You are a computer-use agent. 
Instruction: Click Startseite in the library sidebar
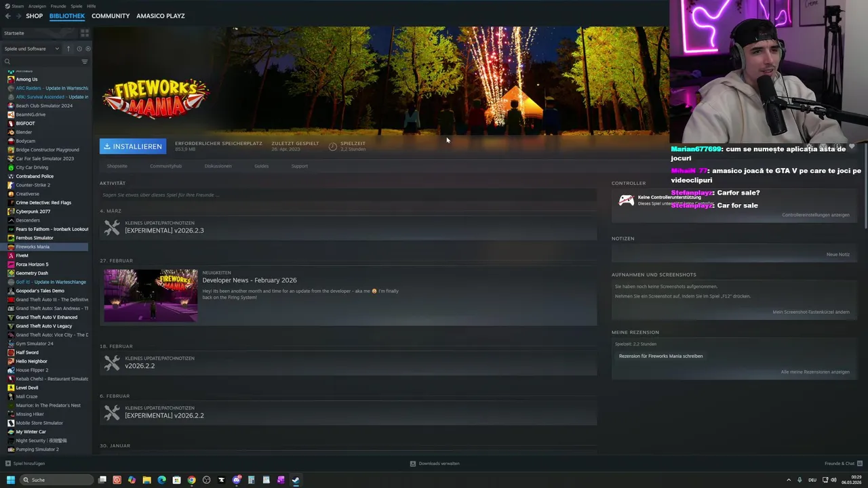[x=14, y=33]
